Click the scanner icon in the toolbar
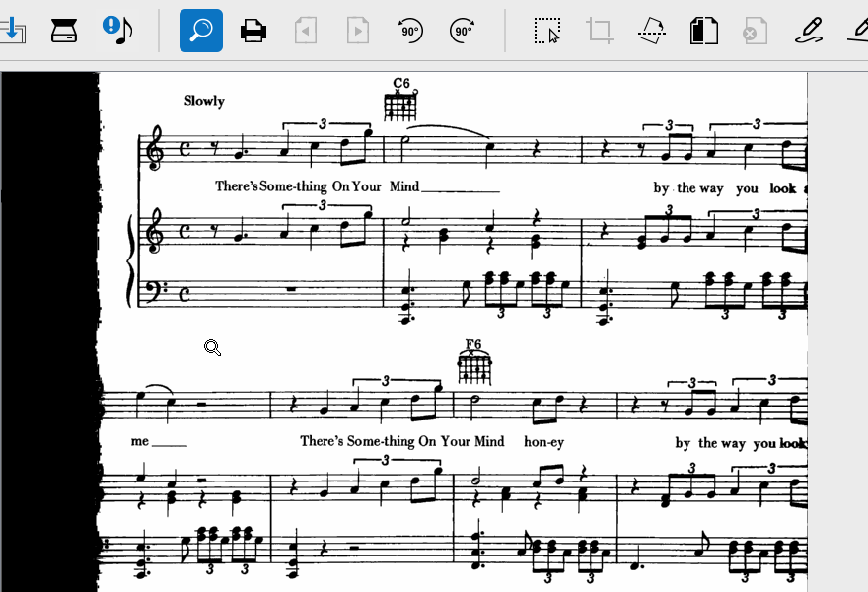This screenshot has width=868, height=592. pyautogui.click(x=64, y=30)
